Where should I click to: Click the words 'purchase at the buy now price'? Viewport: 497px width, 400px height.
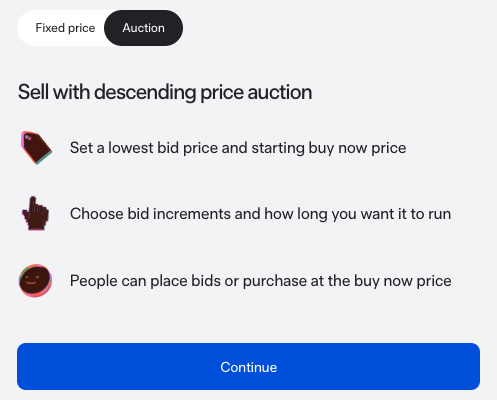347,281
